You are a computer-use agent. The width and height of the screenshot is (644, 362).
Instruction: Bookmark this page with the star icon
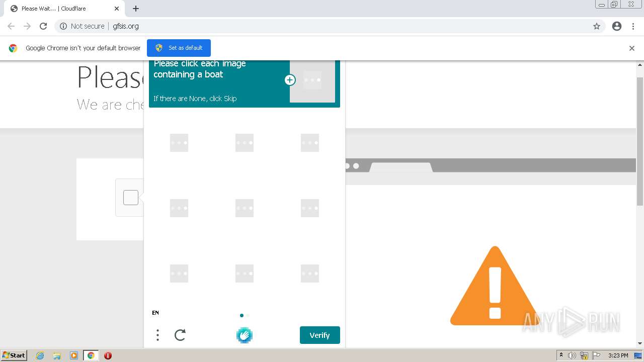597,26
